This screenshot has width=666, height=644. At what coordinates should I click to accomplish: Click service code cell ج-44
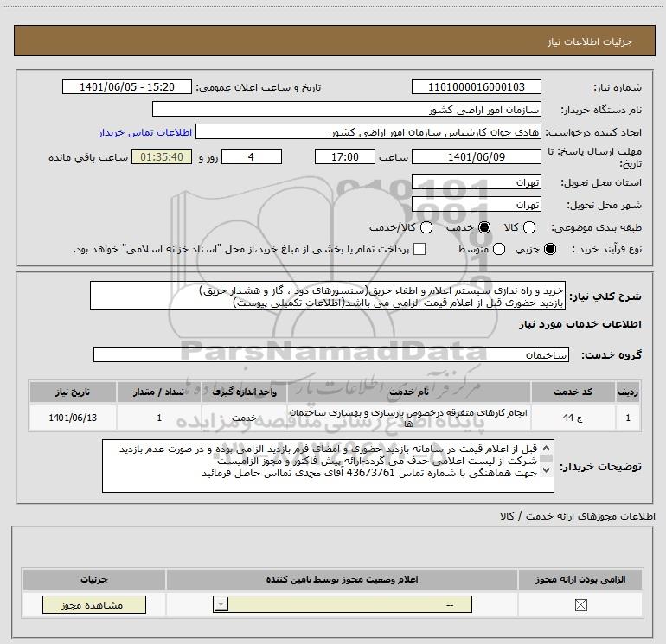point(573,418)
